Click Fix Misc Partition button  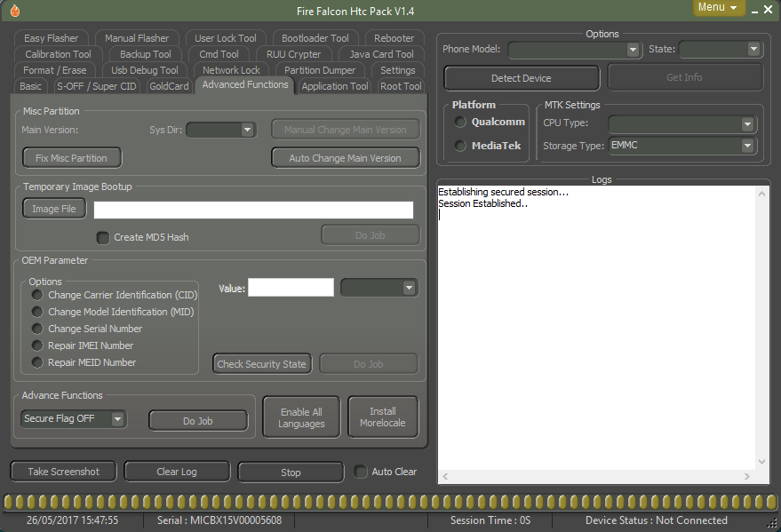tap(72, 158)
